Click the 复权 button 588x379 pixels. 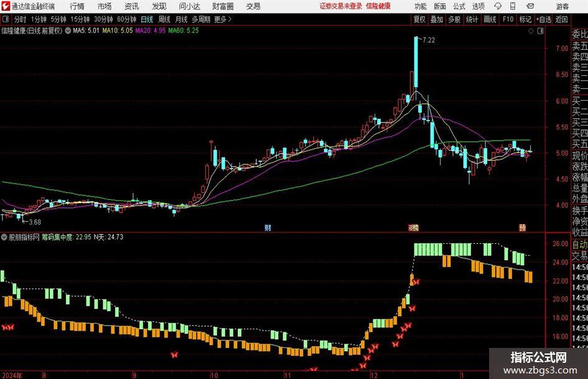click(x=419, y=19)
